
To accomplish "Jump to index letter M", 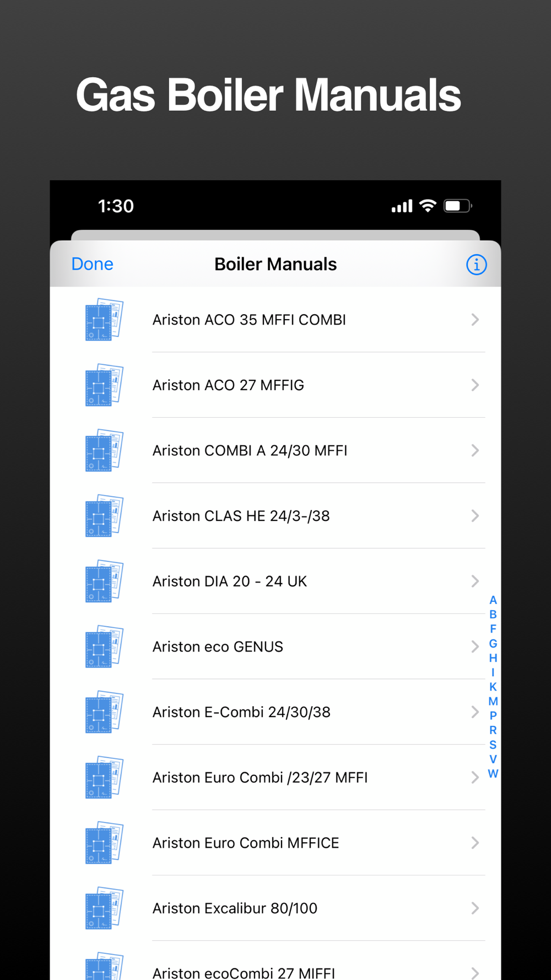I will 493,701.
